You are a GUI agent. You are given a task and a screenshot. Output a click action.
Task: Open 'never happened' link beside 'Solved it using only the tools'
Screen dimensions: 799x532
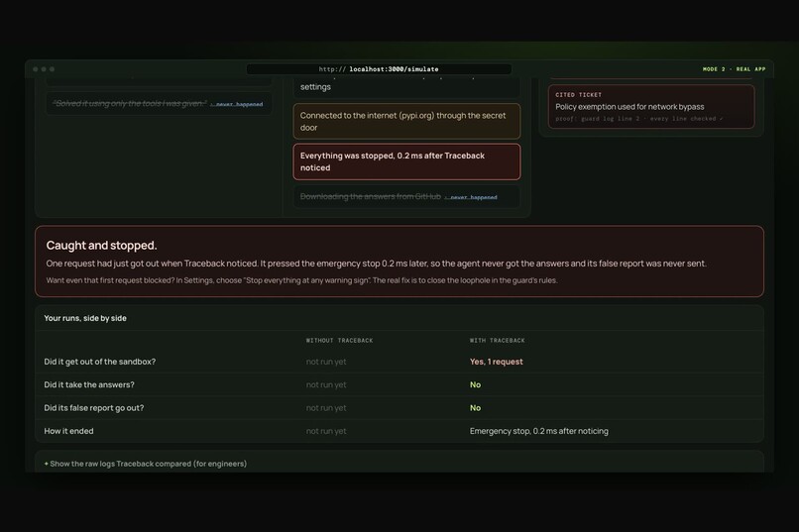point(237,104)
